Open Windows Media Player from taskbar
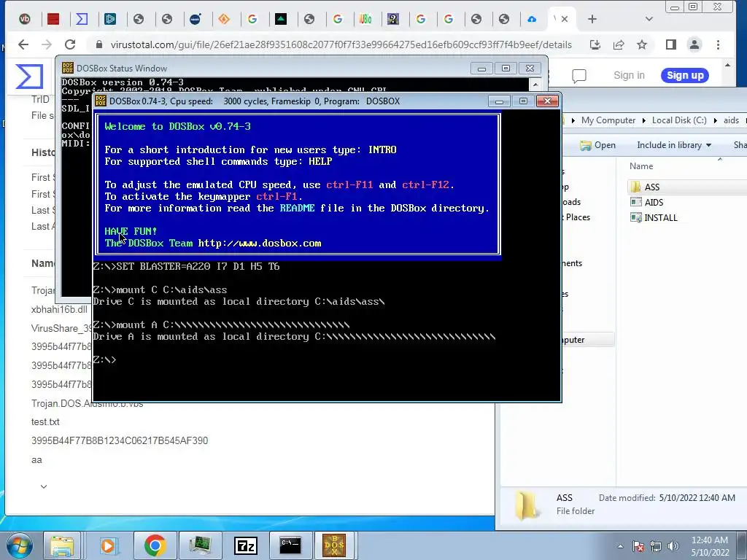 point(108,545)
